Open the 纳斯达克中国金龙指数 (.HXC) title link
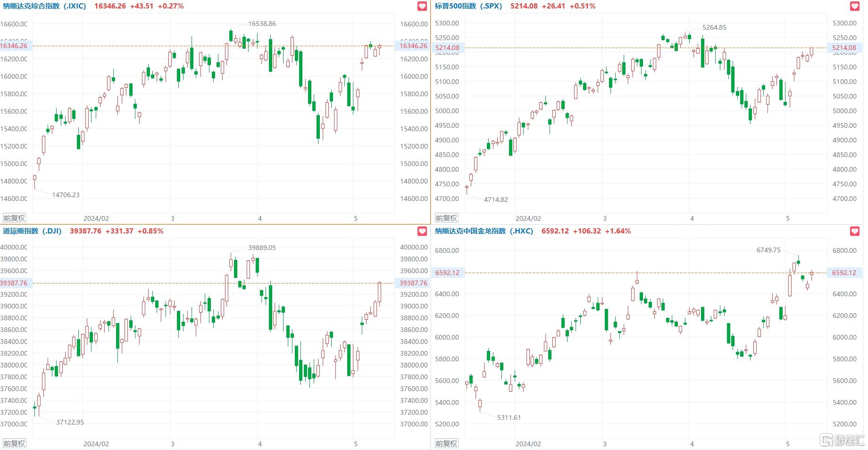868x450 pixels. click(484, 231)
